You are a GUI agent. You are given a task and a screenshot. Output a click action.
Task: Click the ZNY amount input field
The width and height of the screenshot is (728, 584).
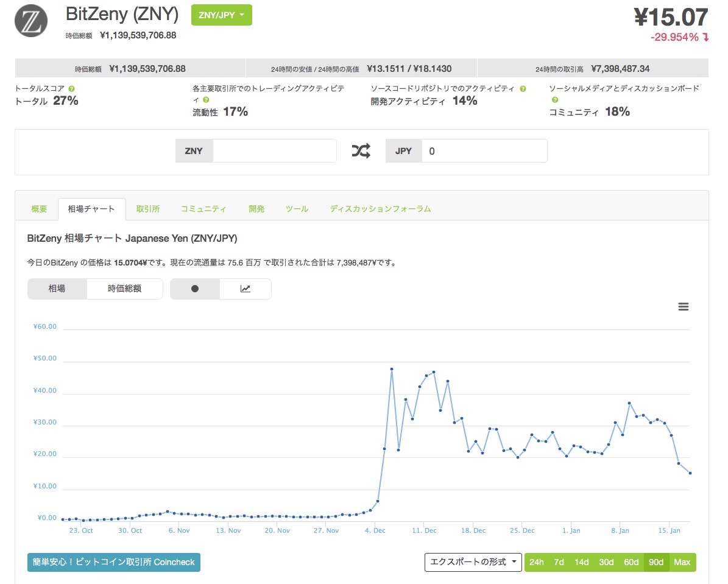coord(274,151)
